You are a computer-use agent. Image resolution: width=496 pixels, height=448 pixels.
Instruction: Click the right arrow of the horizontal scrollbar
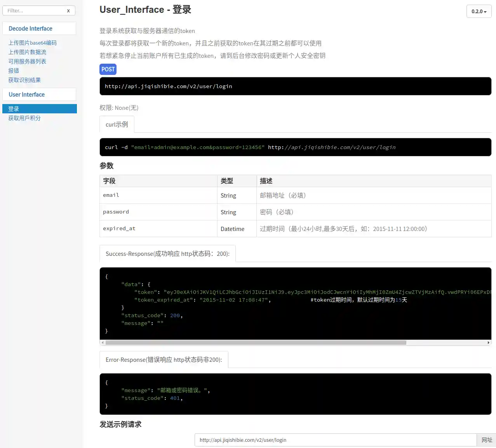click(488, 343)
